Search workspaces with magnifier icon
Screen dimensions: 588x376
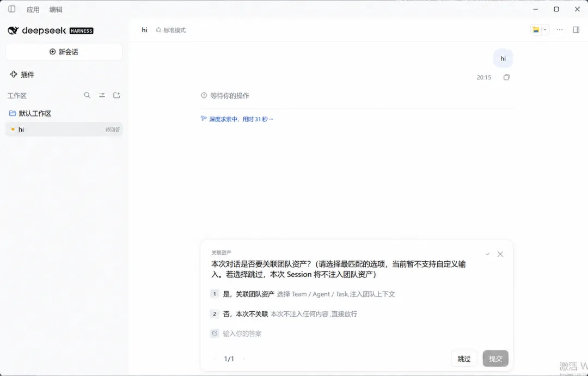coord(87,95)
